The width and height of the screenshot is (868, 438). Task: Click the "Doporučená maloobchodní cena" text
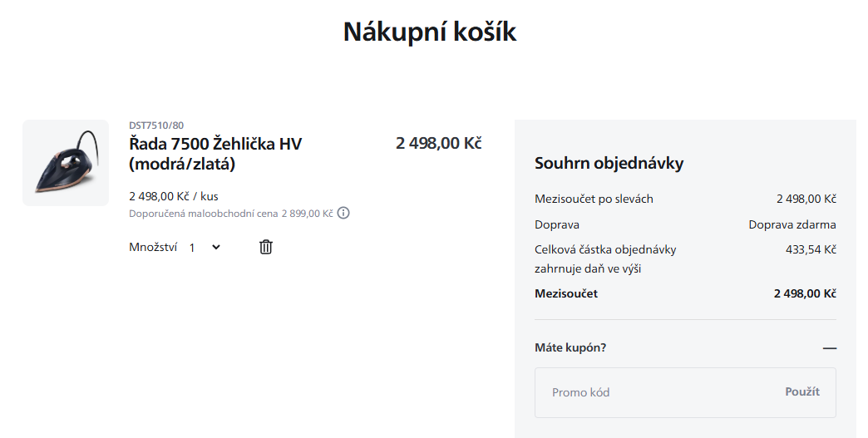coord(204,214)
